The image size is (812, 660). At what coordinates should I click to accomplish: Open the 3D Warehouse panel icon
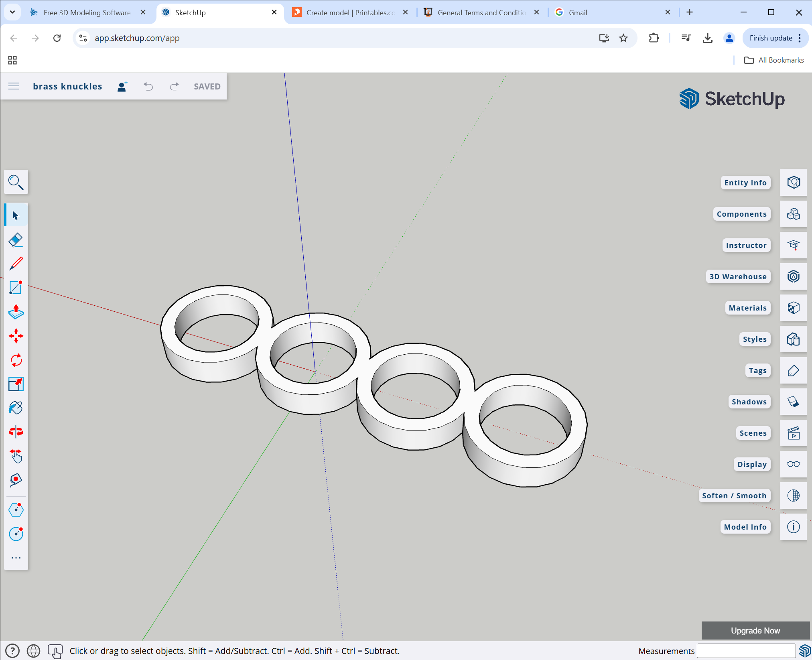(x=793, y=276)
